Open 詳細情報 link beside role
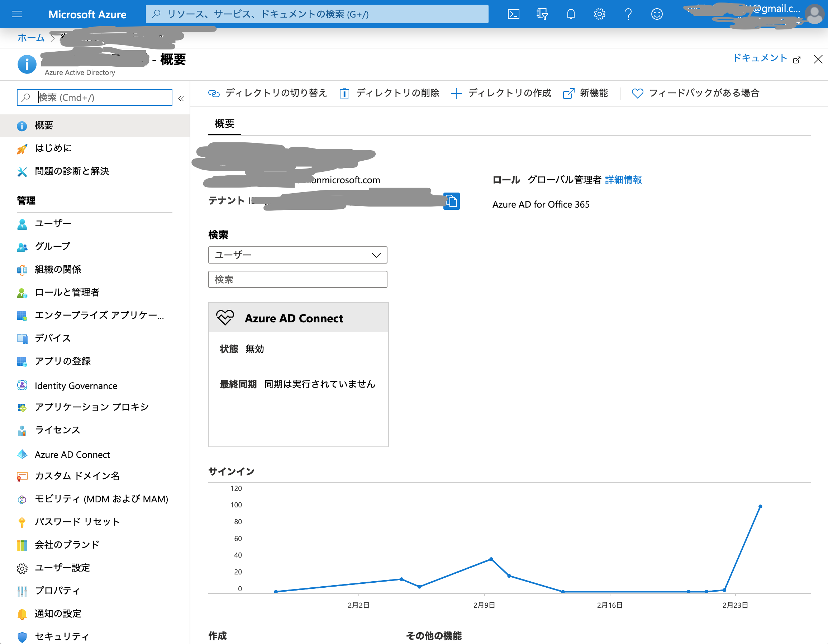The width and height of the screenshot is (828, 644). point(623,180)
